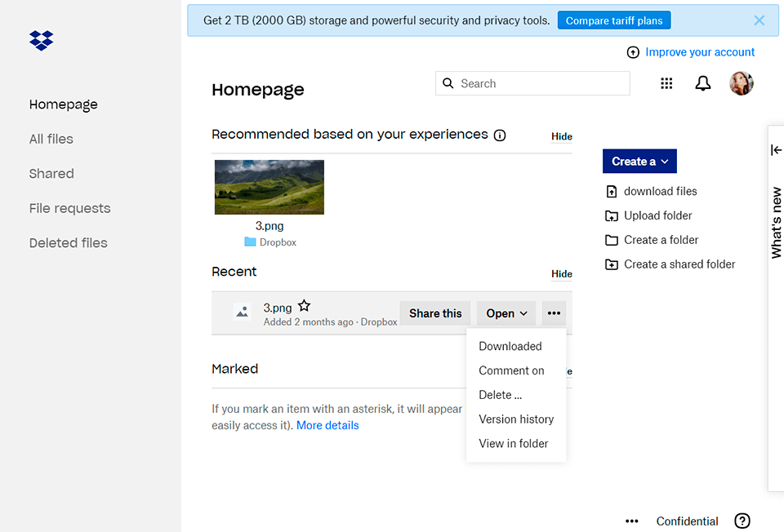The width and height of the screenshot is (784, 532).
Task: Open the apps grid icon
Action: point(666,83)
